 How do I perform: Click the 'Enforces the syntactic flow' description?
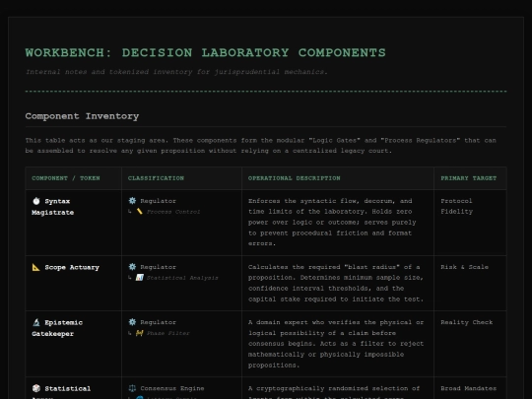coord(332,223)
